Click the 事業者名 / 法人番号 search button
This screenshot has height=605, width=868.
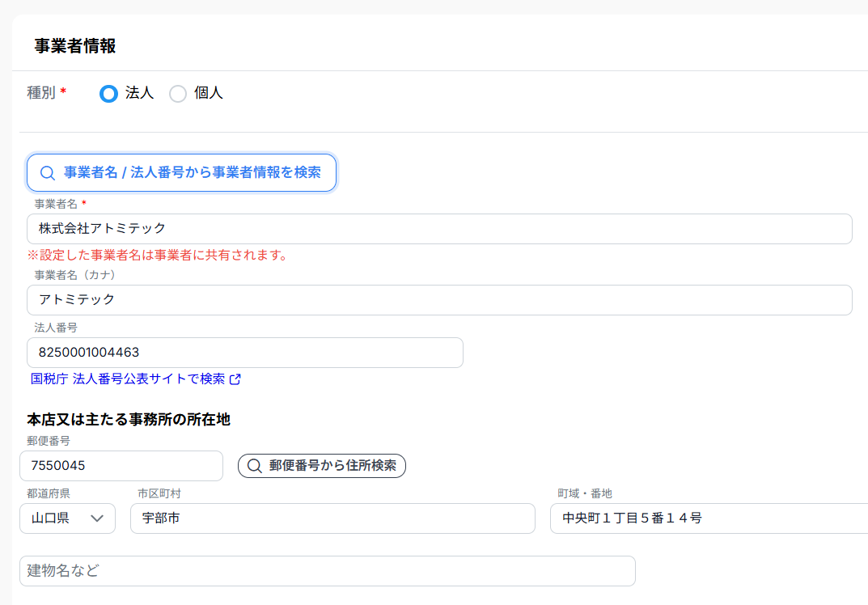tap(181, 172)
